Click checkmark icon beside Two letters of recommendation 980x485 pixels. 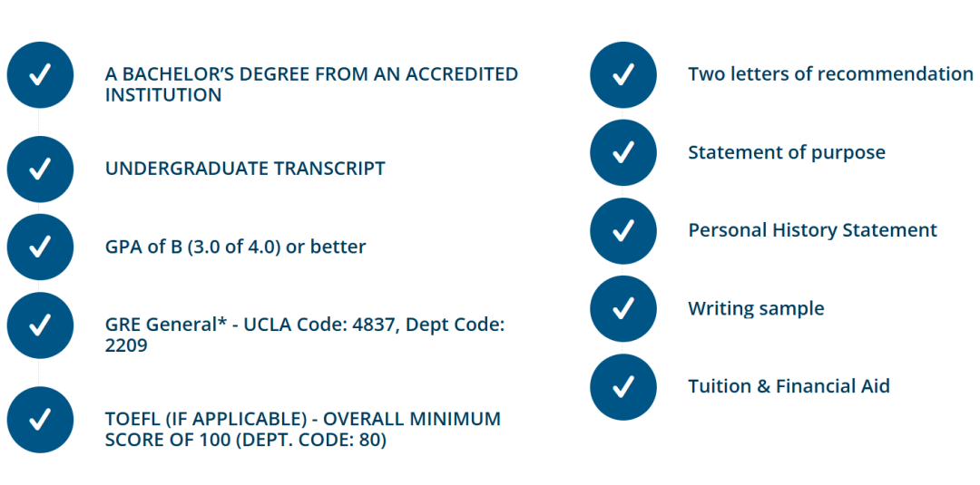click(x=623, y=75)
